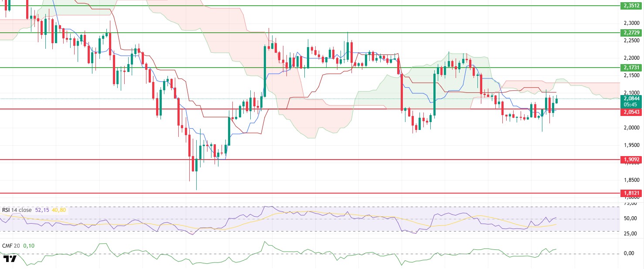Screen dimensions: 644x269
Task: Click the 1,9092 red support price tag
Action: tap(631, 160)
